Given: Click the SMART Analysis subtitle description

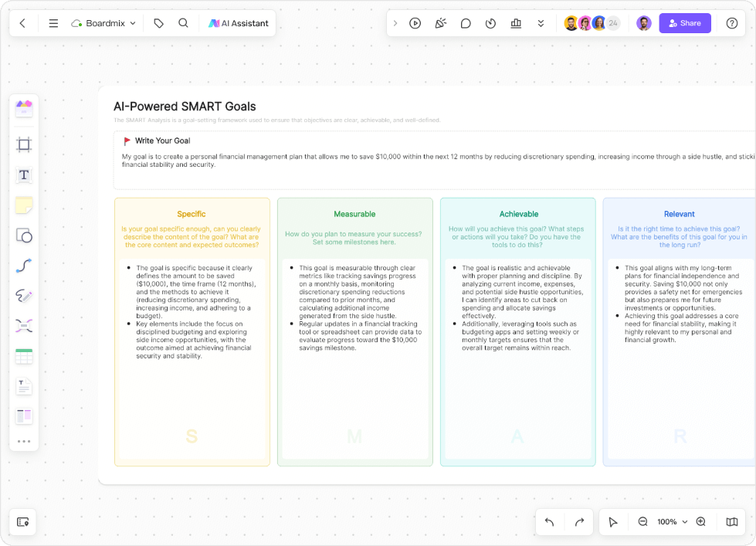Looking at the screenshot, I should point(276,120).
